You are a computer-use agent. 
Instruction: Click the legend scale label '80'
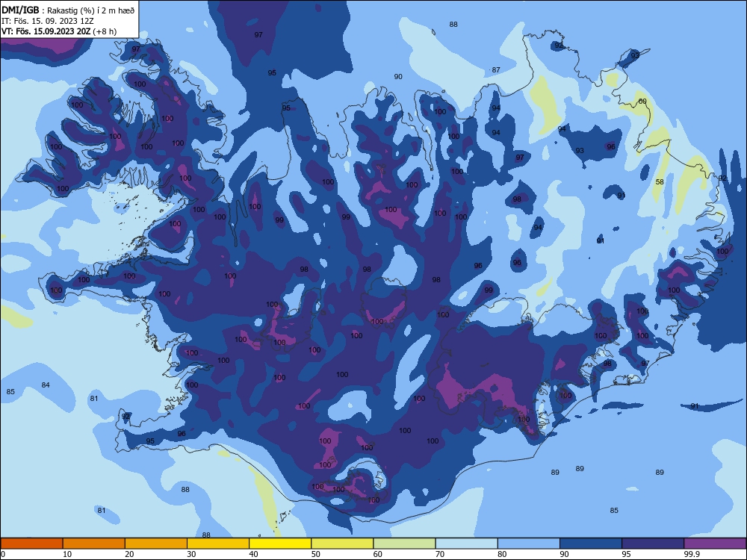point(502,554)
